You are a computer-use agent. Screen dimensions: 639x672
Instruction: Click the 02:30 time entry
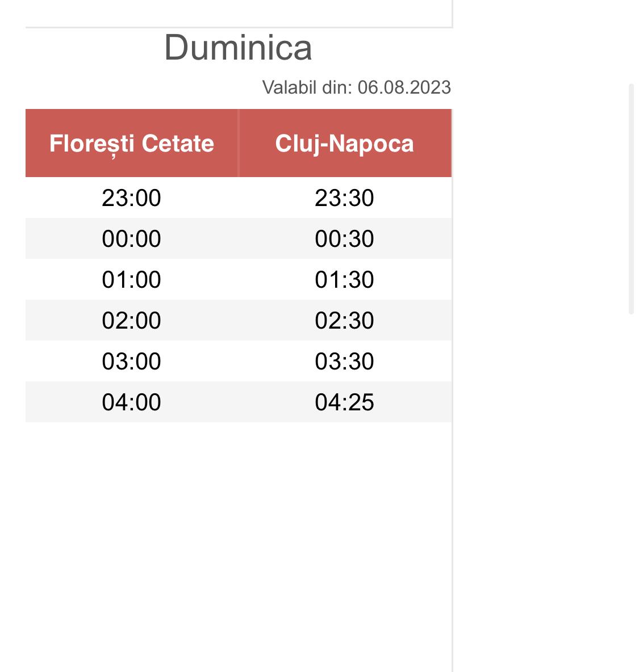(344, 321)
